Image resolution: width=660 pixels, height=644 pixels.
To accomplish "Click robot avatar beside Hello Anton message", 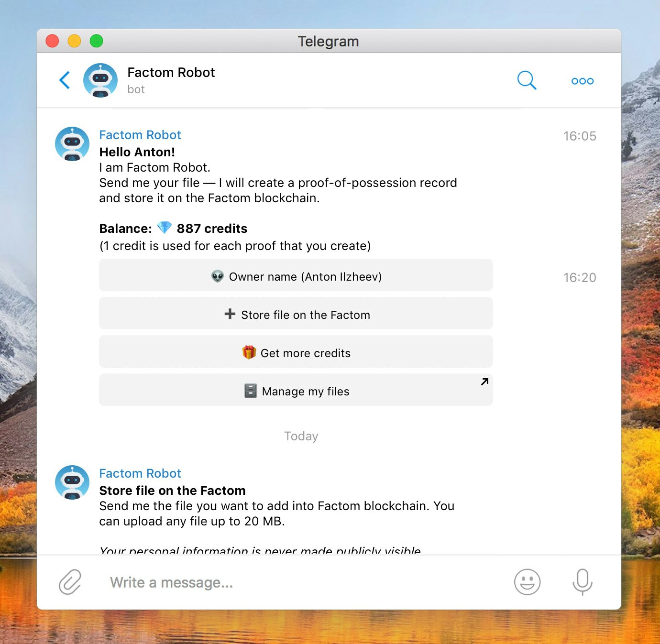I will click(x=72, y=144).
